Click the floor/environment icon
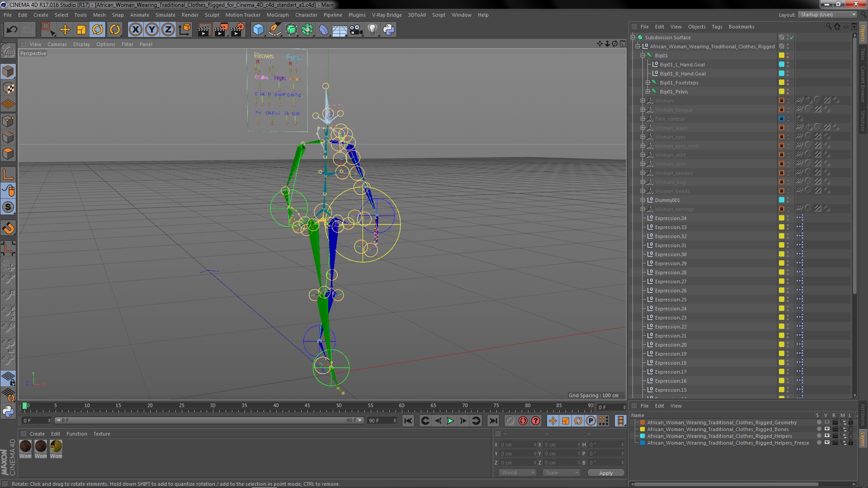Screen dimensions: 868x488 (340, 30)
